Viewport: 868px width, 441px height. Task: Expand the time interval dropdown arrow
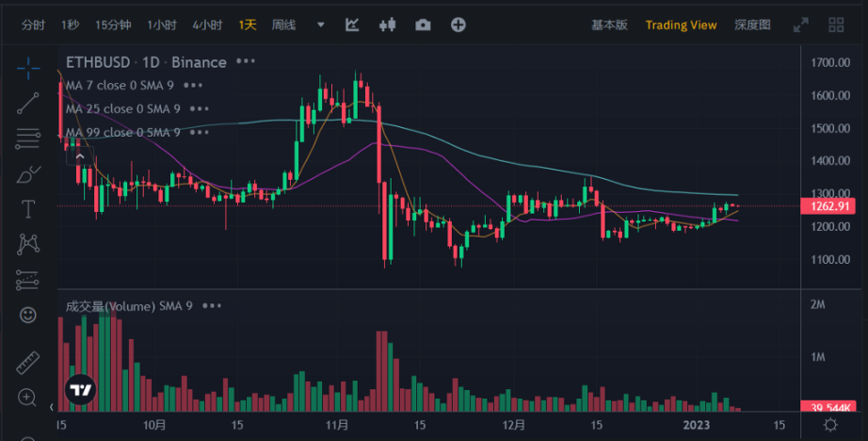(321, 25)
